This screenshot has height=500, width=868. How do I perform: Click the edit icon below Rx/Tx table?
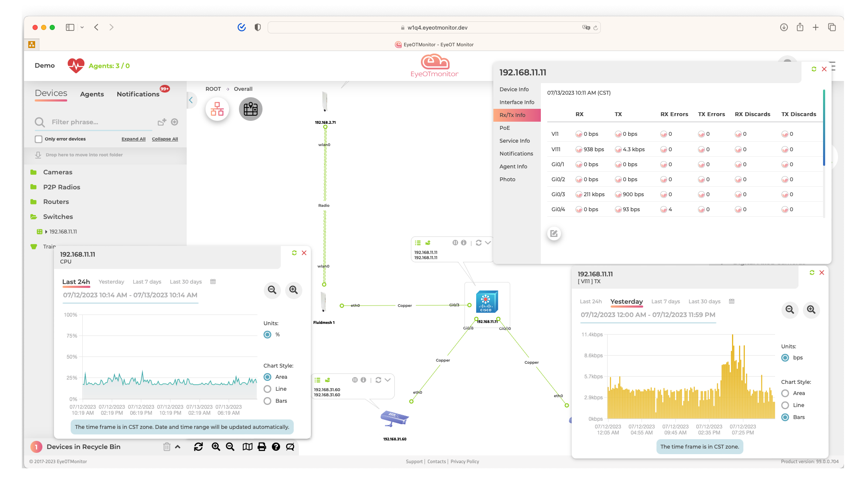click(554, 234)
